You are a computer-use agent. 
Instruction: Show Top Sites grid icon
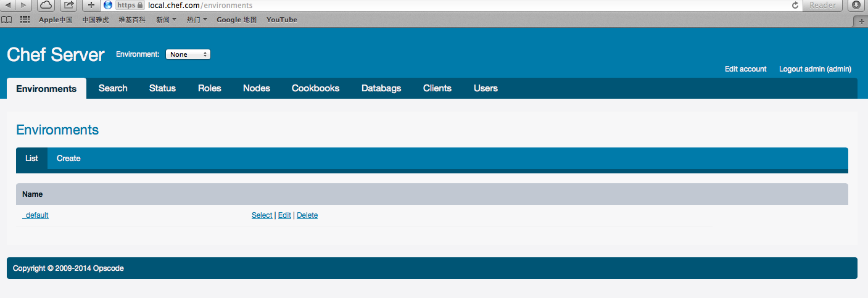click(25, 20)
